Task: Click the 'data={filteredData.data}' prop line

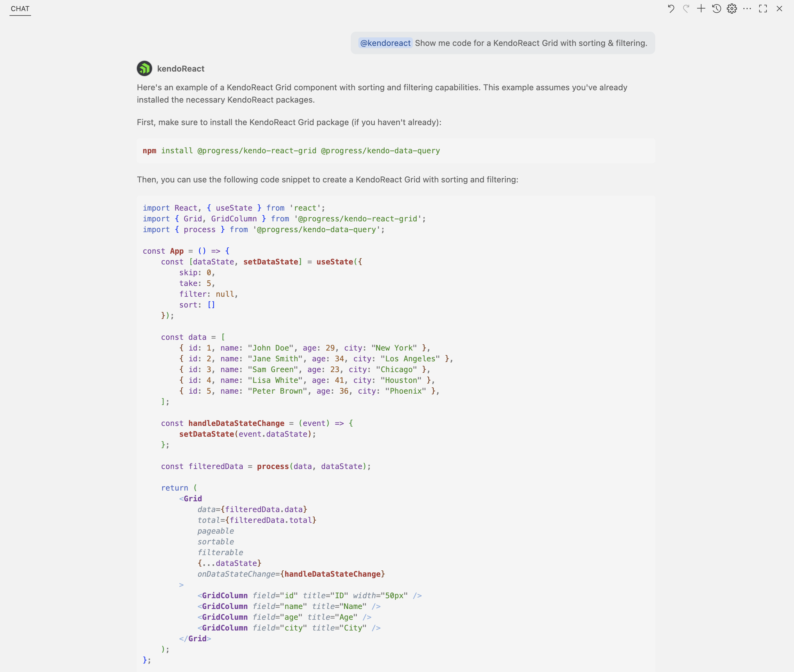Action: tap(252, 509)
